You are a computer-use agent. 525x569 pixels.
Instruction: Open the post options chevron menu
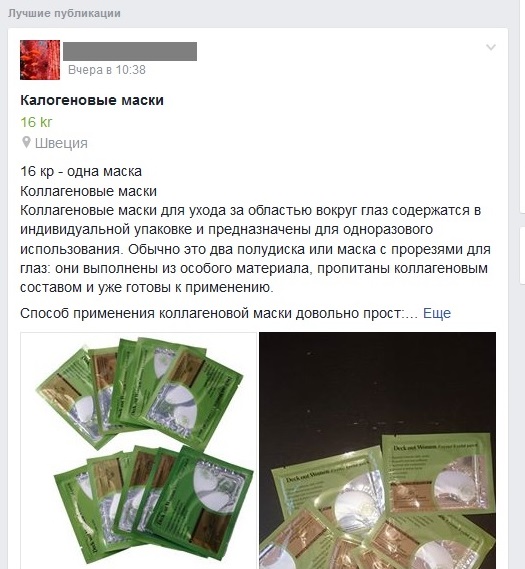pos(491,47)
